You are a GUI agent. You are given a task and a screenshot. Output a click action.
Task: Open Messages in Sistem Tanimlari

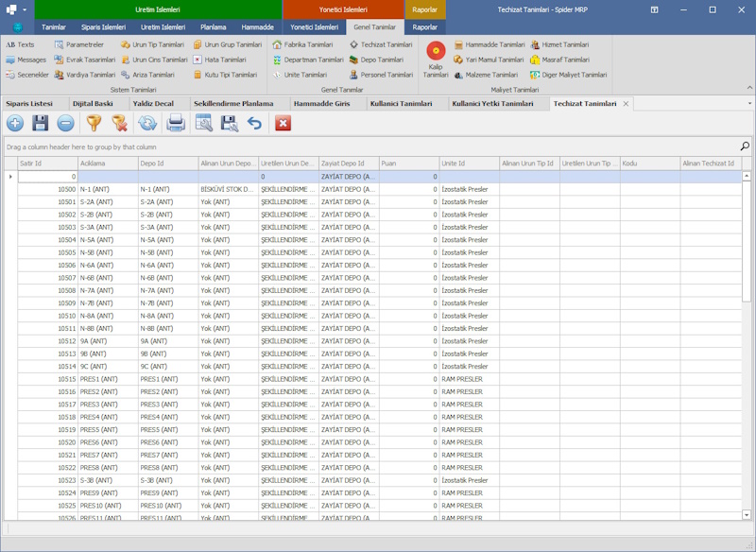click(x=26, y=60)
